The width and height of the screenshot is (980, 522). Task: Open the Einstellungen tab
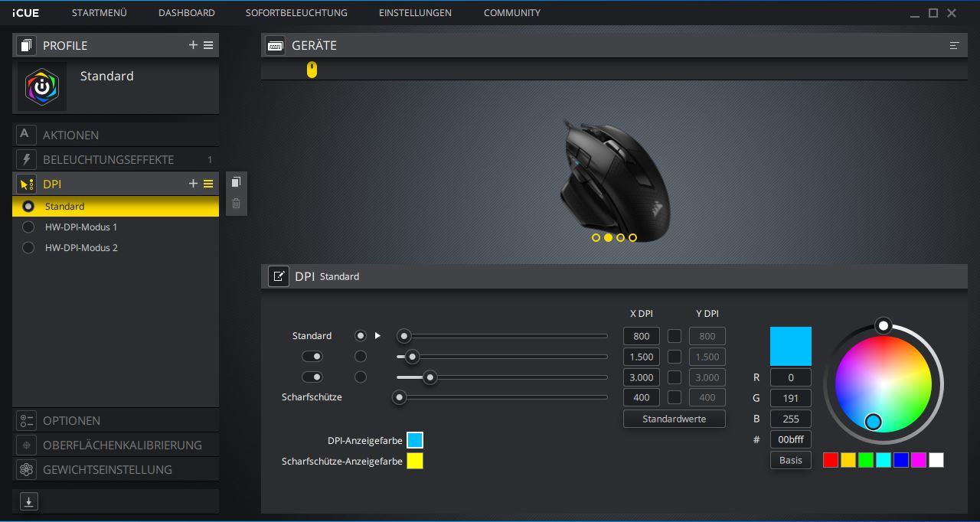coord(415,13)
